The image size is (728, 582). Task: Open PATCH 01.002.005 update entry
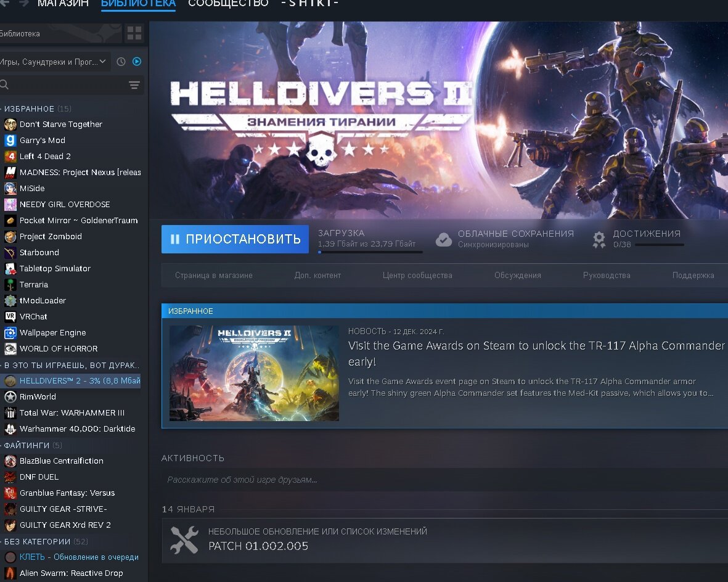444,541
